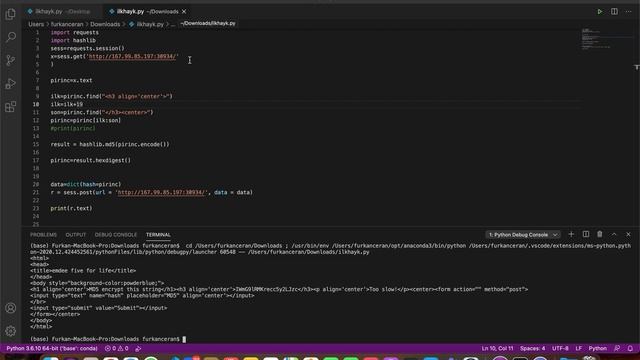
Task: Click the Ln 10, Col 11 status entry
Action: 497,348
